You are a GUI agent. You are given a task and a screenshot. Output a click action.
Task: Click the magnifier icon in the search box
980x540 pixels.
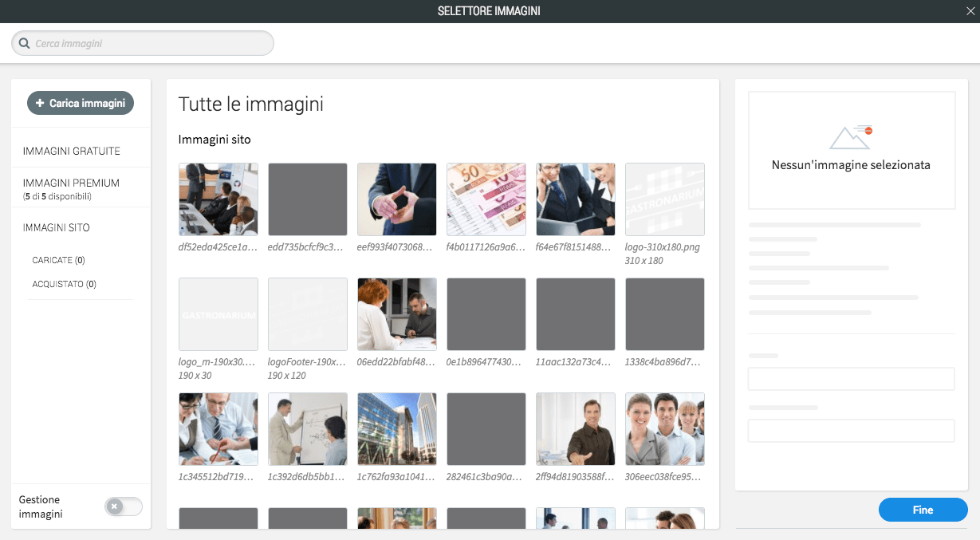tap(24, 44)
